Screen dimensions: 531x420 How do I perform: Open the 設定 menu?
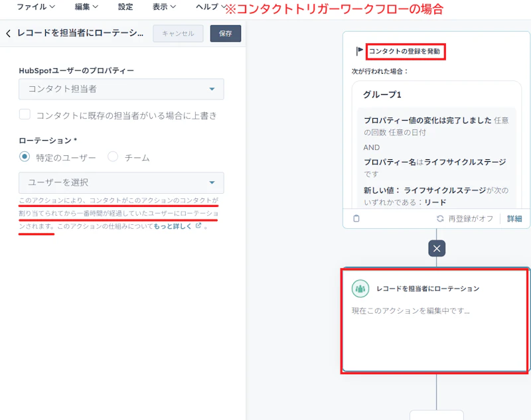click(125, 7)
